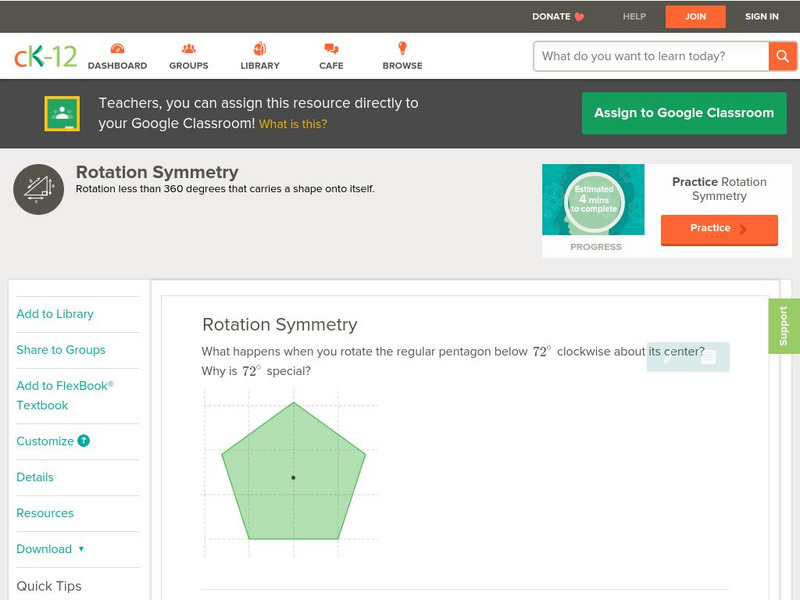Screen dimensions: 800x600
Task: Click Assign to Google Classroom button
Action: 684,113
